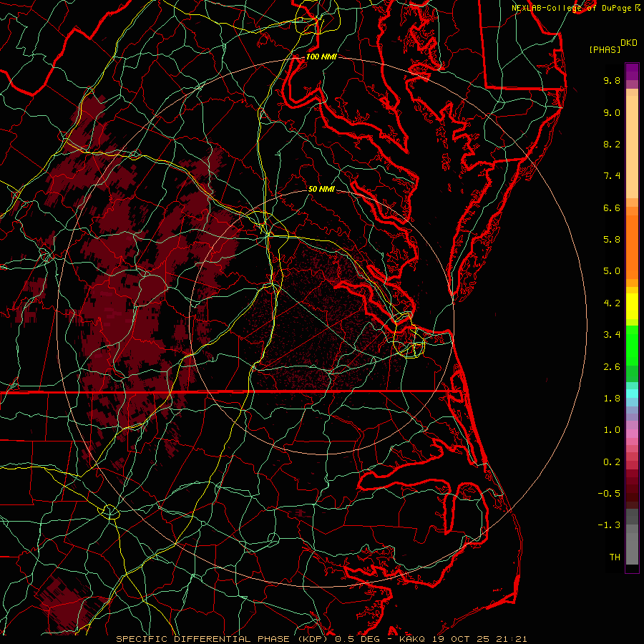Pick the cyan color bar segment
644x644 pixels.
(x=632, y=393)
